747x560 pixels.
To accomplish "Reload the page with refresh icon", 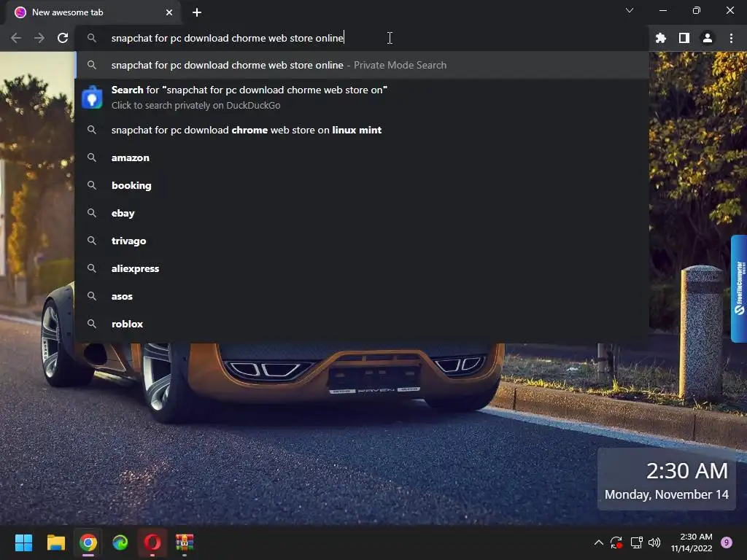I will [63, 38].
